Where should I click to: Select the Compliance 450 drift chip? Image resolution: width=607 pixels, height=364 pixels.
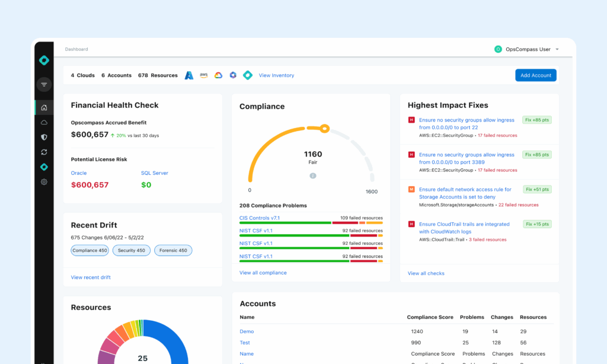coord(90,251)
